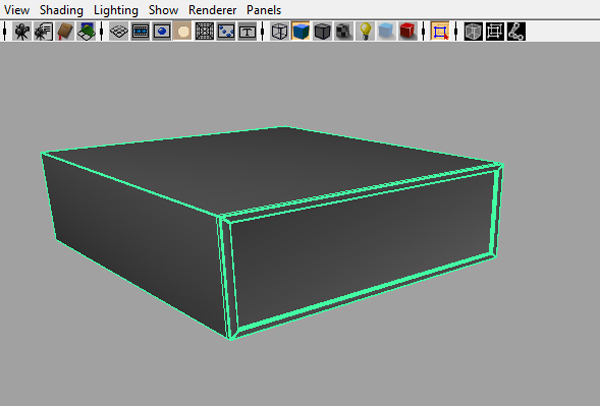The height and width of the screenshot is (406, 600).
Task: Collapse toolbar handle left of Isolate Select icon
Action: 423,31
